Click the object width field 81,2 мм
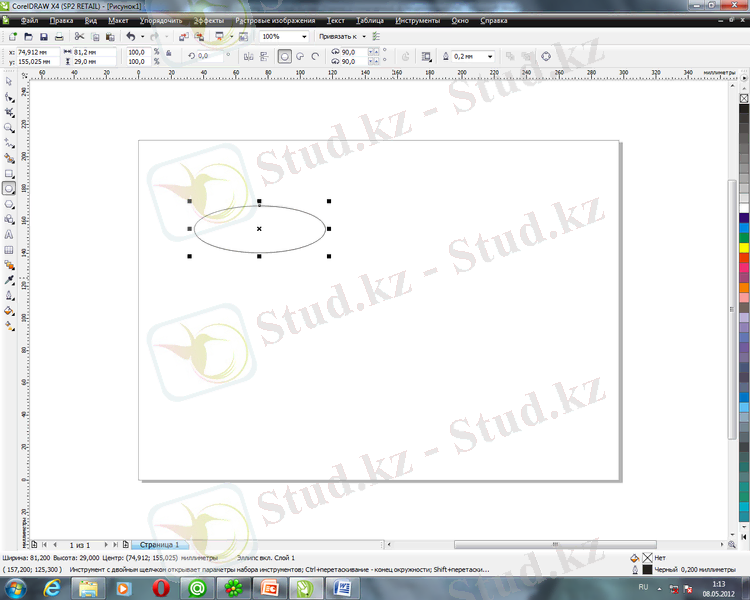 pos(94,52)
